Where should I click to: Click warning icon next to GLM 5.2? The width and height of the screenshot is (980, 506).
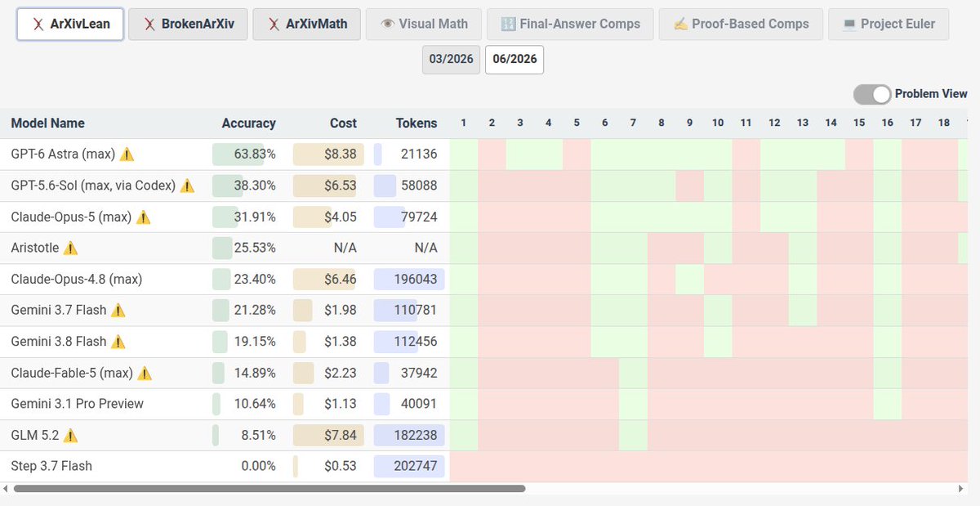tap(70, 435)
